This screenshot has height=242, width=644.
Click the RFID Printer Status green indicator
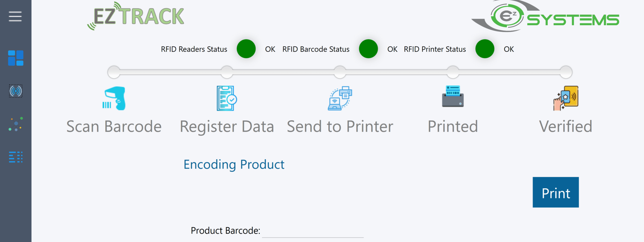click(485, 49)
